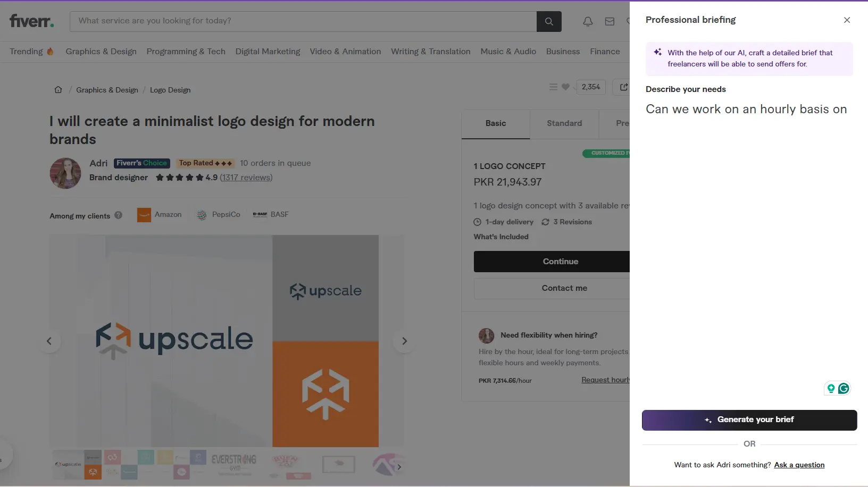Viewport: 868px width, 487px height.
Task: Favorite the gig with the heart icon
Action: click(565, 87)
